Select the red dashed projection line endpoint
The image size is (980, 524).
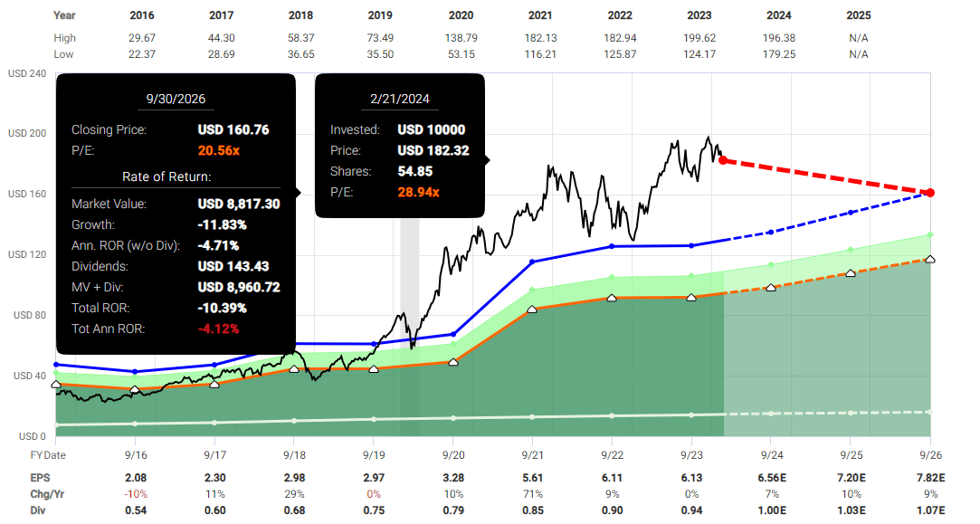click(928, 193)
